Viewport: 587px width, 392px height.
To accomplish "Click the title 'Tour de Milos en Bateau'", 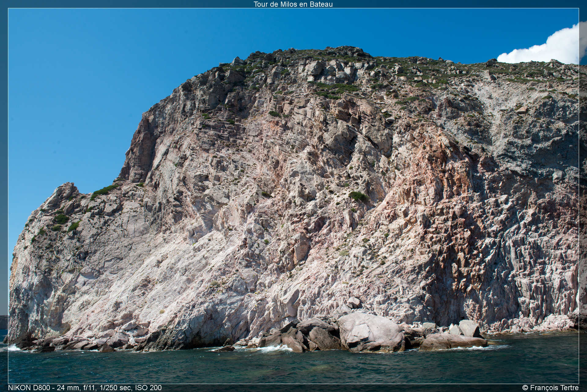I will click(x=293, y=4).
